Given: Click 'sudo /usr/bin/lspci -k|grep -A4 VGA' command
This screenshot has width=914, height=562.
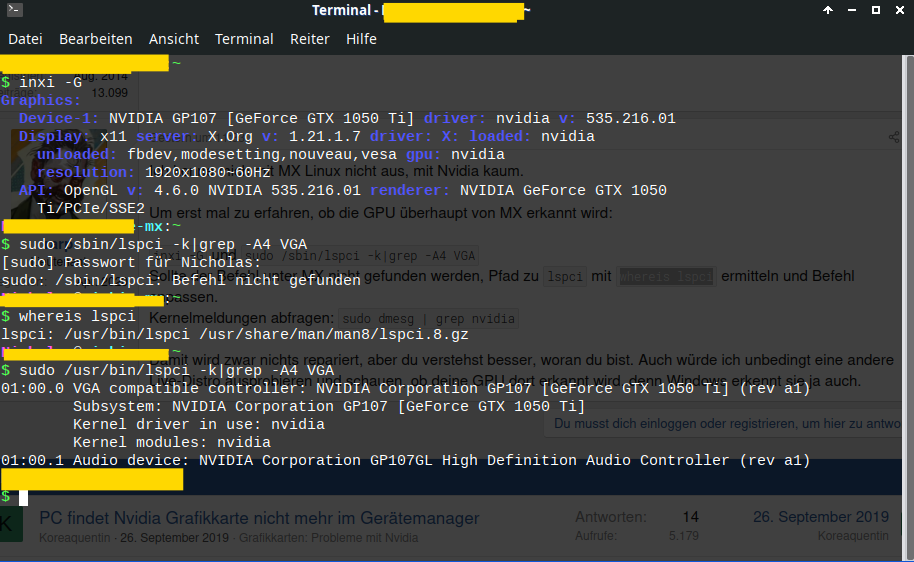Looking at the screenshot, I should click(x=176, y=371).
